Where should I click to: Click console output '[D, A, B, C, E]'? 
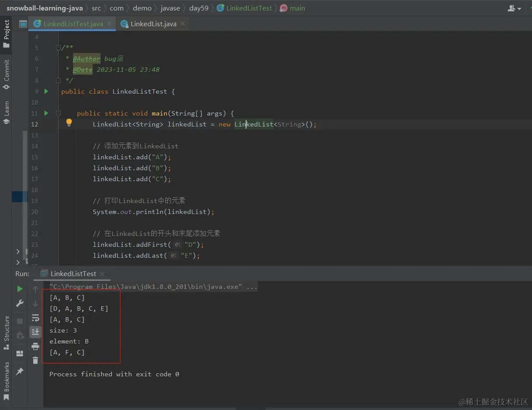tap(79, 308)
